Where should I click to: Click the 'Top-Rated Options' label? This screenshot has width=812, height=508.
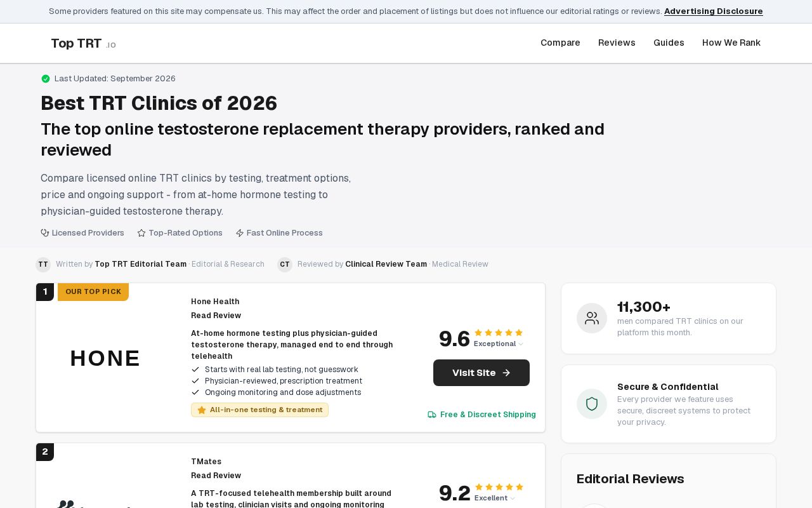pos(185,233)
